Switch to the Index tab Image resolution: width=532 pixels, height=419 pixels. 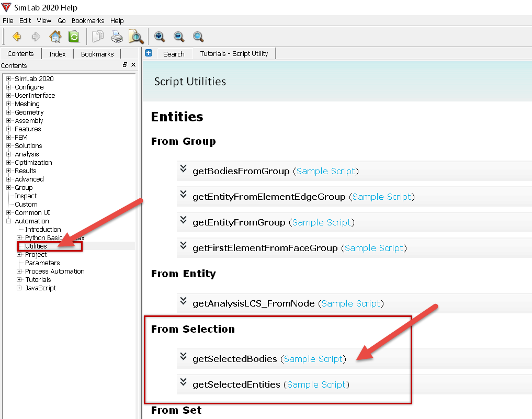pyautogui.click(x=57, y=53)
